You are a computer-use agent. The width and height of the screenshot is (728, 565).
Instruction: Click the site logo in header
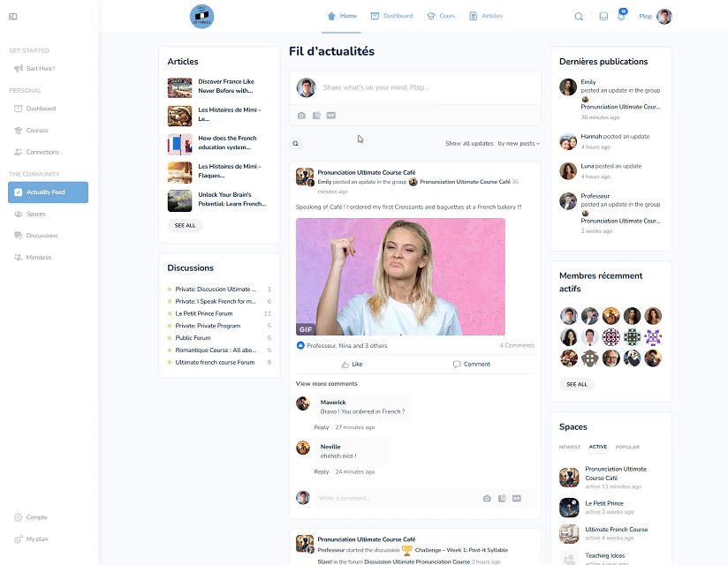point(202,16)
